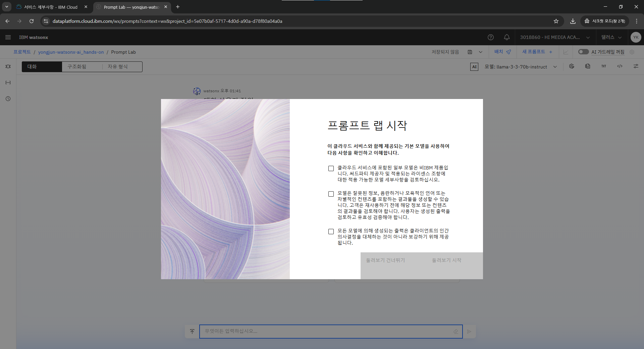
Task: Open the 프로젝트 breadcrumb link
Action: click(22, 52)
